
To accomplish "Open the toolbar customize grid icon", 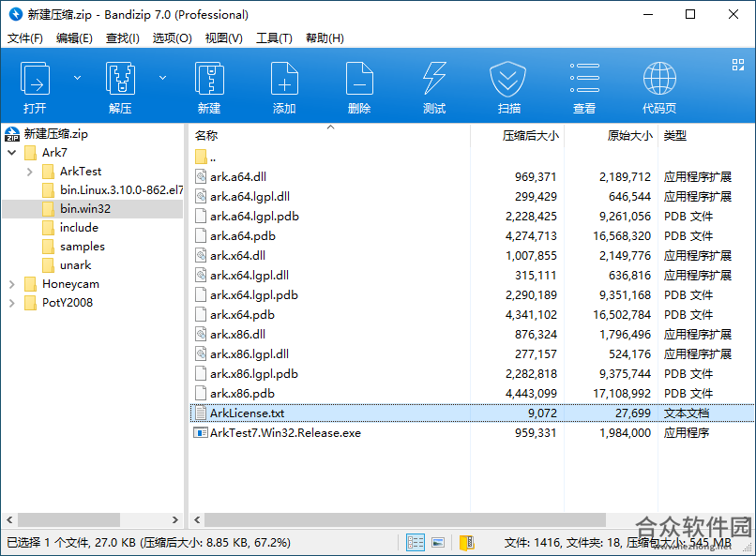I will pos(737,65).
